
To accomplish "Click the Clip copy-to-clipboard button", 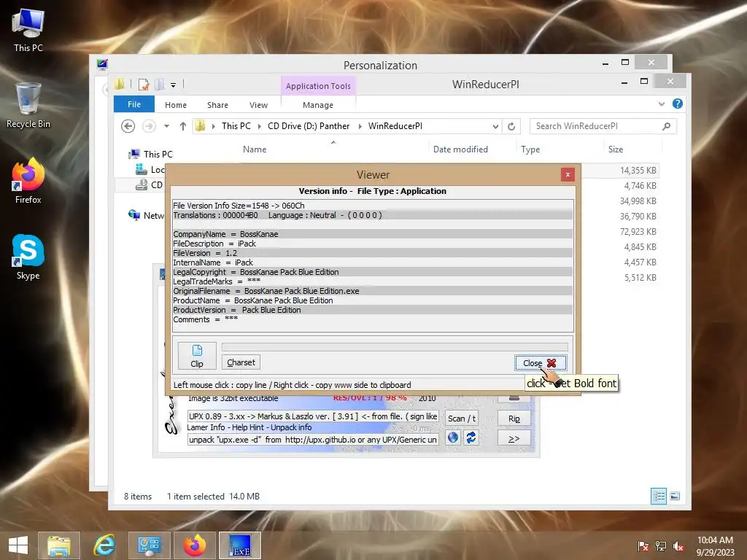I will [x=197, y=356].
